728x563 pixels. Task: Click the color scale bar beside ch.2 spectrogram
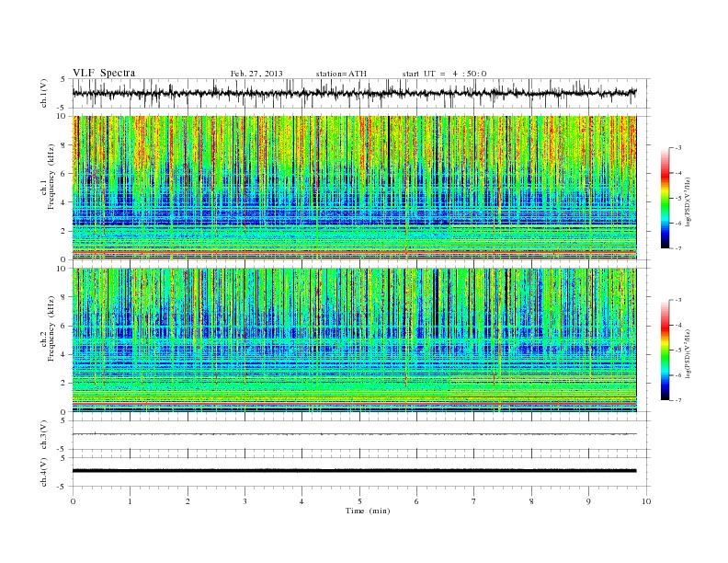(665, 350)
